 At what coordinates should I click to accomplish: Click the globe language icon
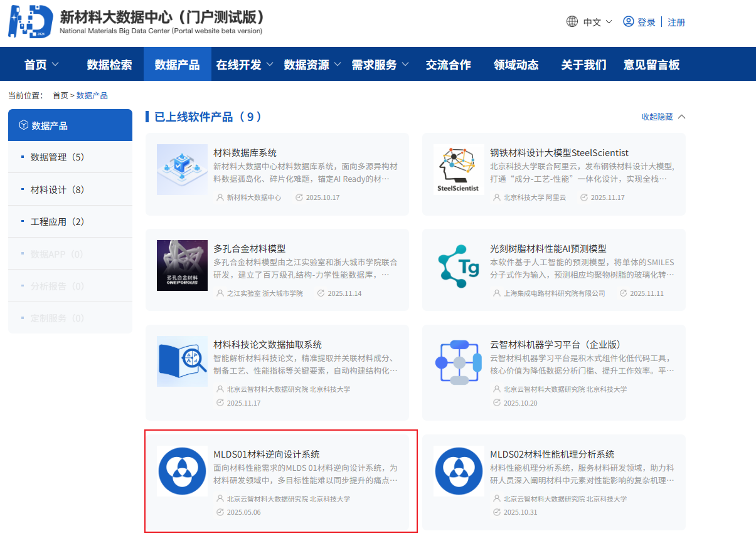tap(572, 22)
